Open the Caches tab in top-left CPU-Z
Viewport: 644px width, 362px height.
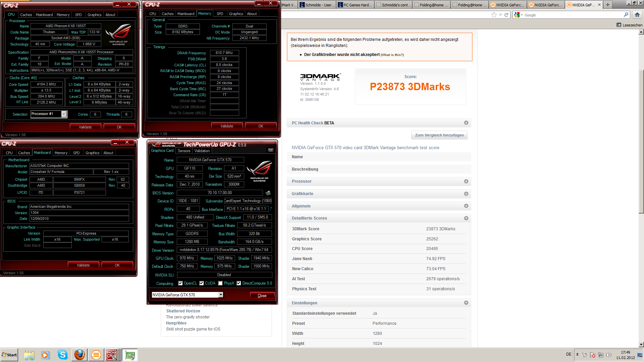click(26, 15)
